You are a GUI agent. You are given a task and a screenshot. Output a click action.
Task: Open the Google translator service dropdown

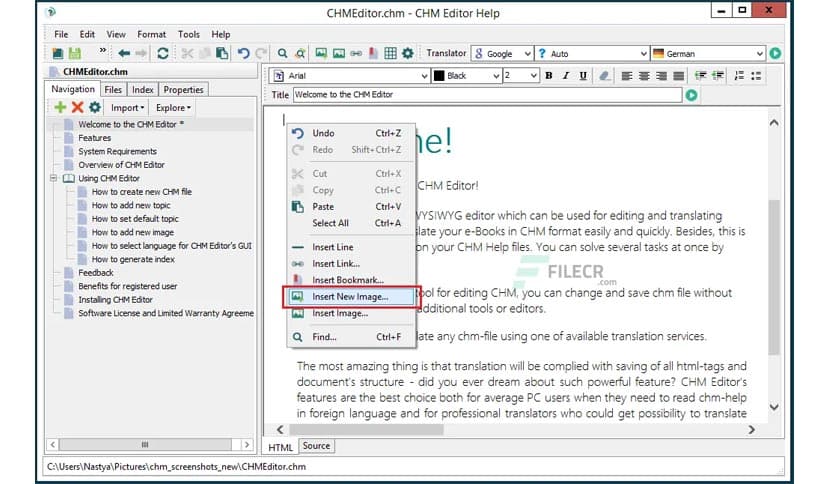point(502,53)
